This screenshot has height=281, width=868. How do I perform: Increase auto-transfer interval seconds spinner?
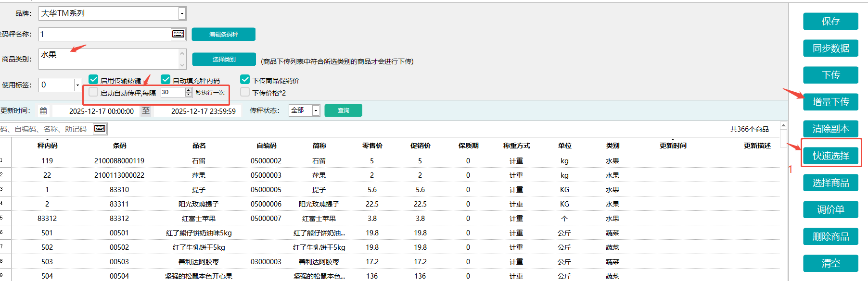pos(189,90)
